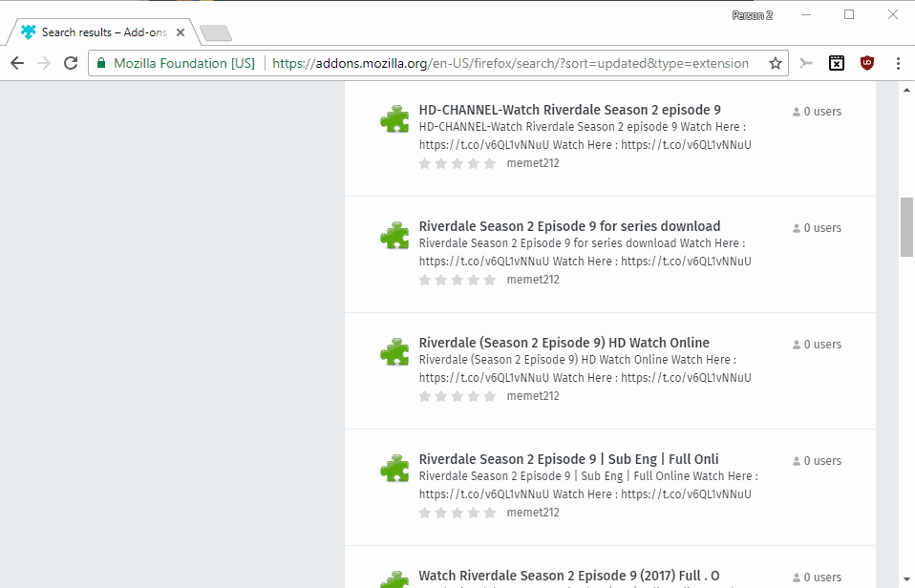Click puzzle icon of Riverdale HD Watch Online
The image size is (915, 588).
pyautogui.click(x=395, y=351)
